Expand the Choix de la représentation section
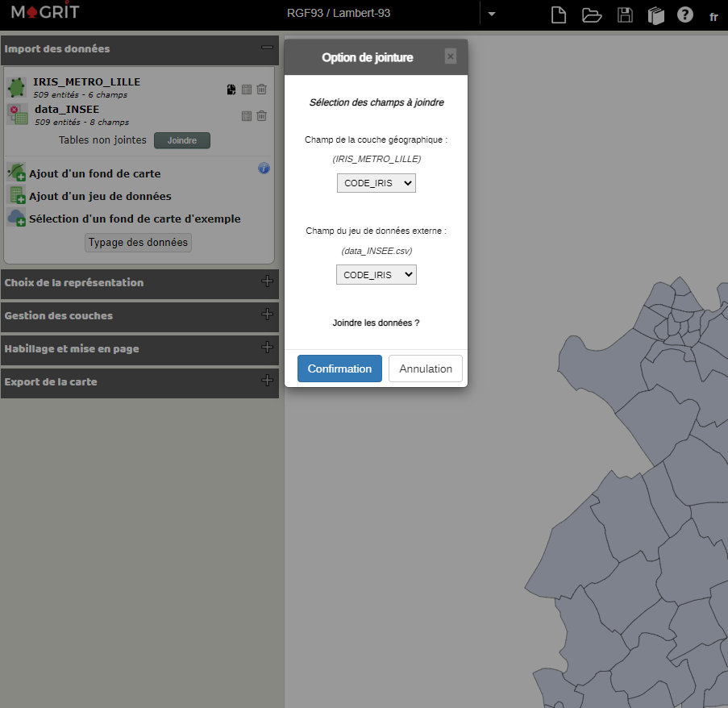The image size is (728, 708). click(x=267, y=281)
